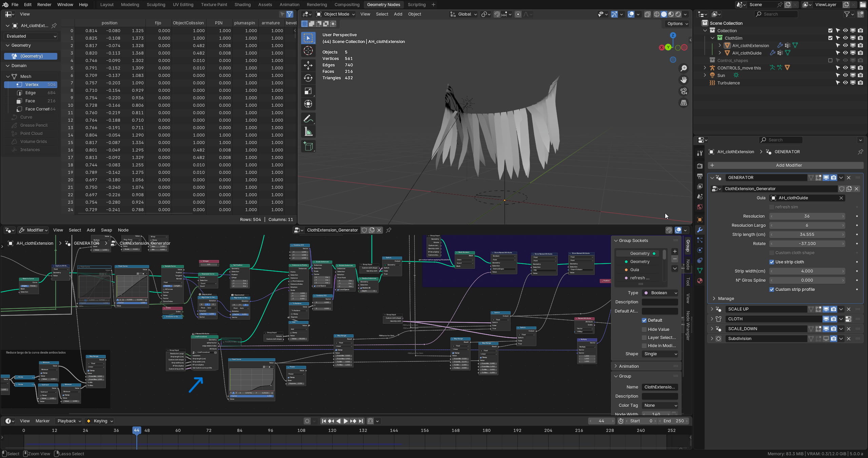Screen dimensions: 868x458
Task: Toggle the Default checkbox in Group Sockets
Action: click(644, 320)
